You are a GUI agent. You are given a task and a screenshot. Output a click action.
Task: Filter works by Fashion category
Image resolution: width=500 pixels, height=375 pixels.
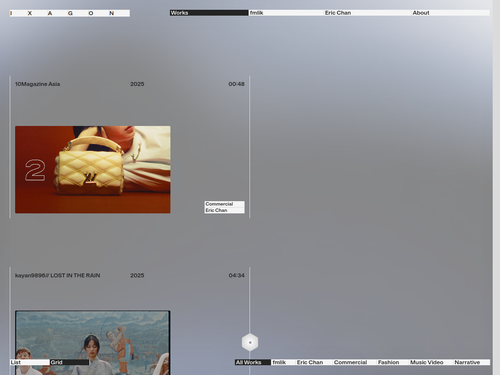[393, 362]
